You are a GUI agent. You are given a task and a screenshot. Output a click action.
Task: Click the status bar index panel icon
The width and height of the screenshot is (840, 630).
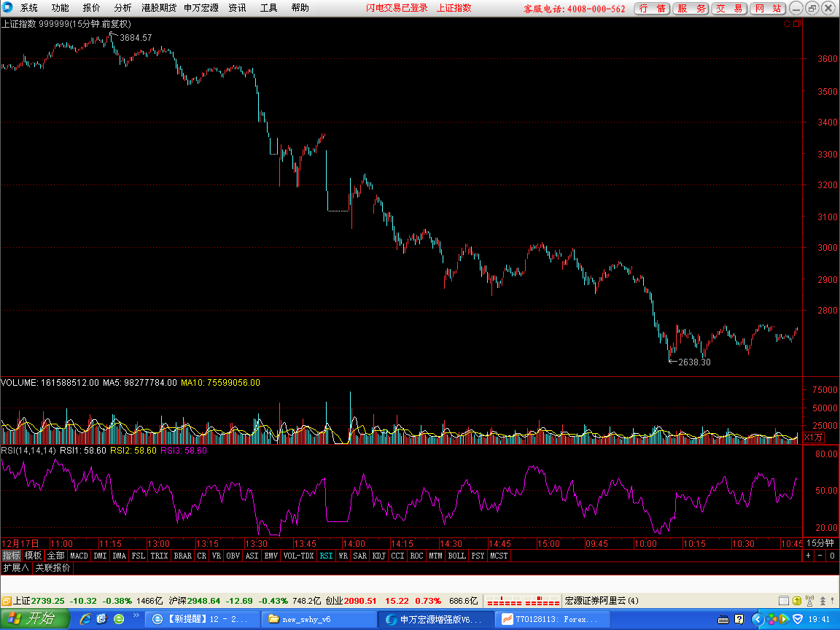coord(7,601)
